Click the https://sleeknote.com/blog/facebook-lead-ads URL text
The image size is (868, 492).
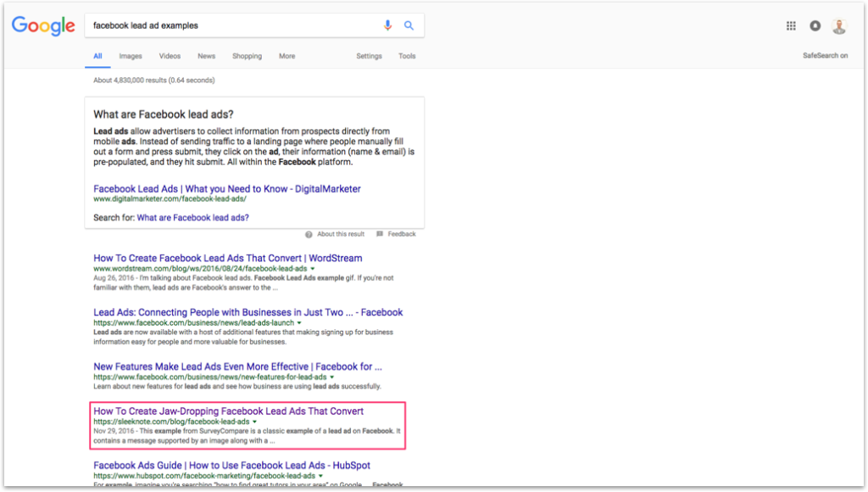(171, 422)
